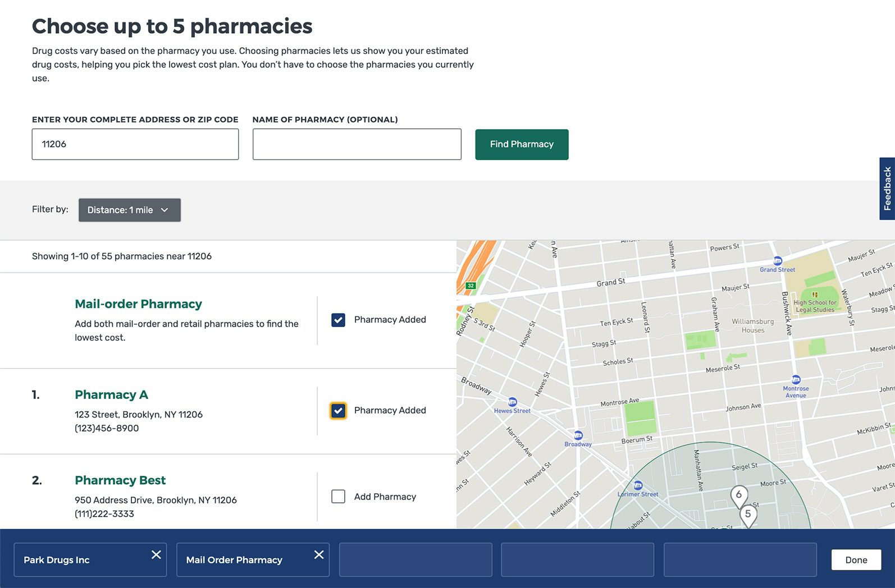The width and height of the screenshot is (895, 588).
Task: Click Williamsburg Houses label on map
Action: pos(753,326)
